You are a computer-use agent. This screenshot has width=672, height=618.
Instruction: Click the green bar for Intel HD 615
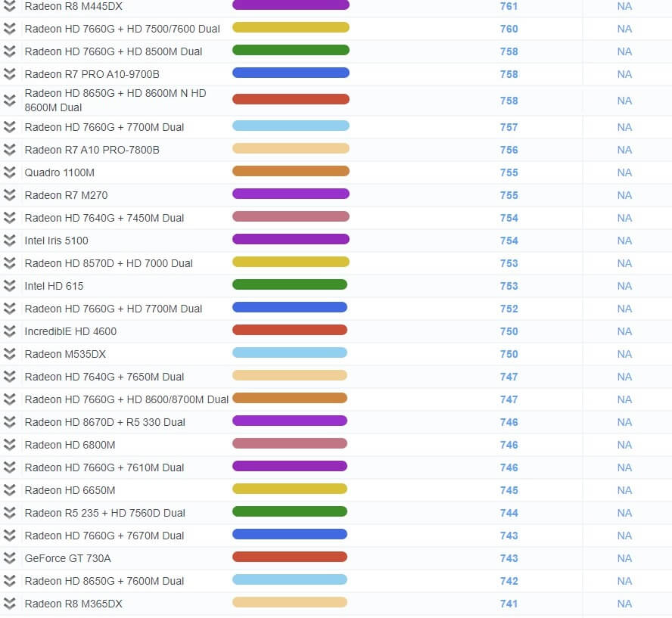290,285
